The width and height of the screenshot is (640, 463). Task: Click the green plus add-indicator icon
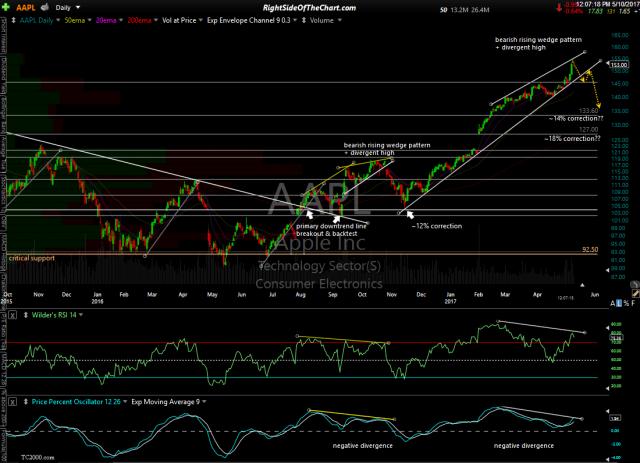6,7
